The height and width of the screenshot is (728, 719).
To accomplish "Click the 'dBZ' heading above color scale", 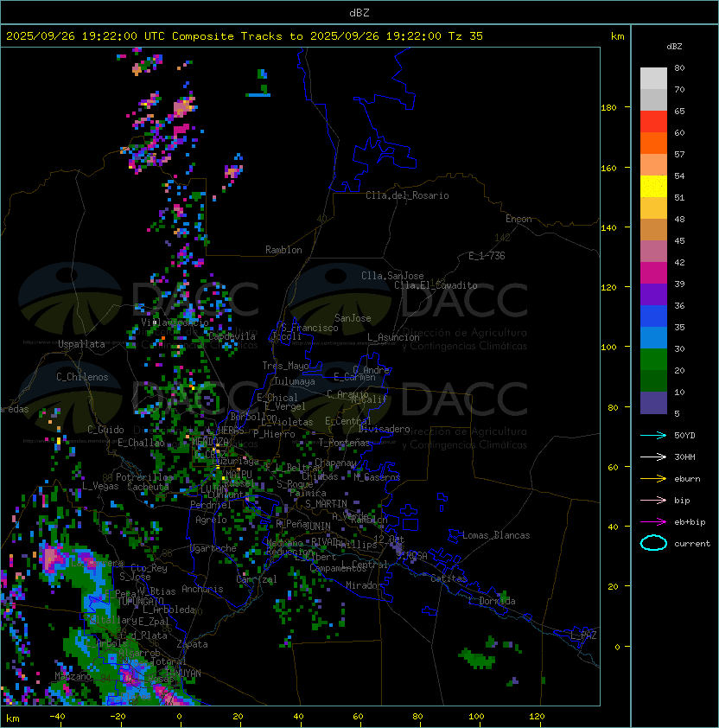I will pos(674,47).
